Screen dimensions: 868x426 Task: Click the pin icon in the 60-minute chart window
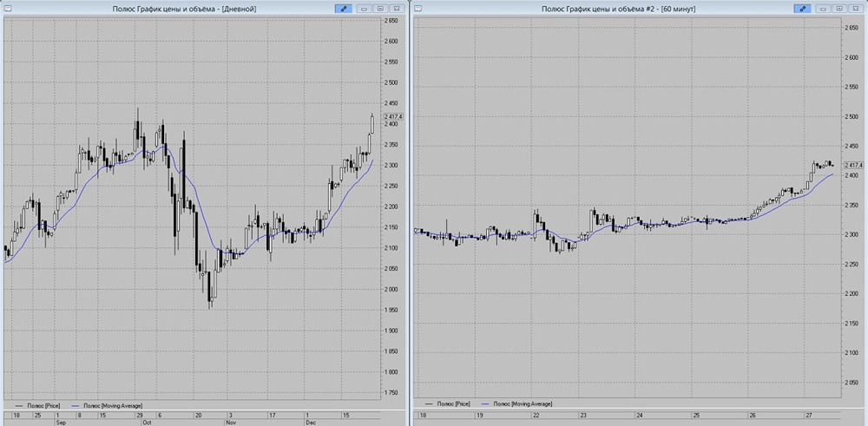coord(803,9)
